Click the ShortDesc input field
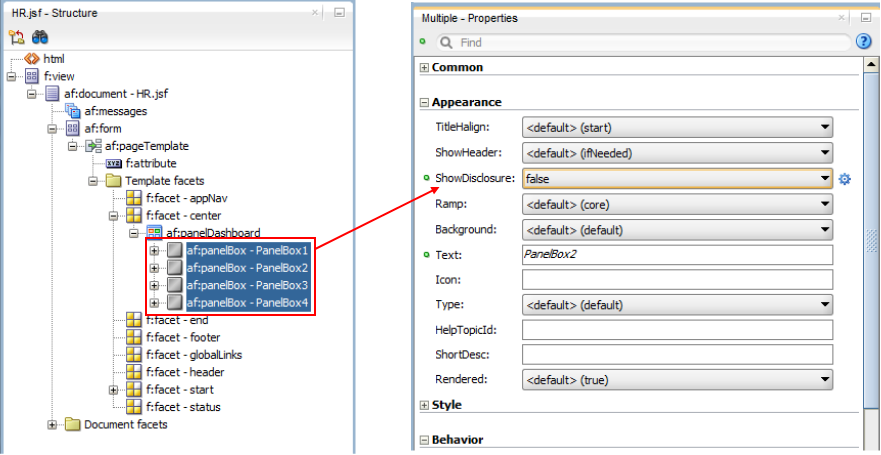 coord(677,354)
